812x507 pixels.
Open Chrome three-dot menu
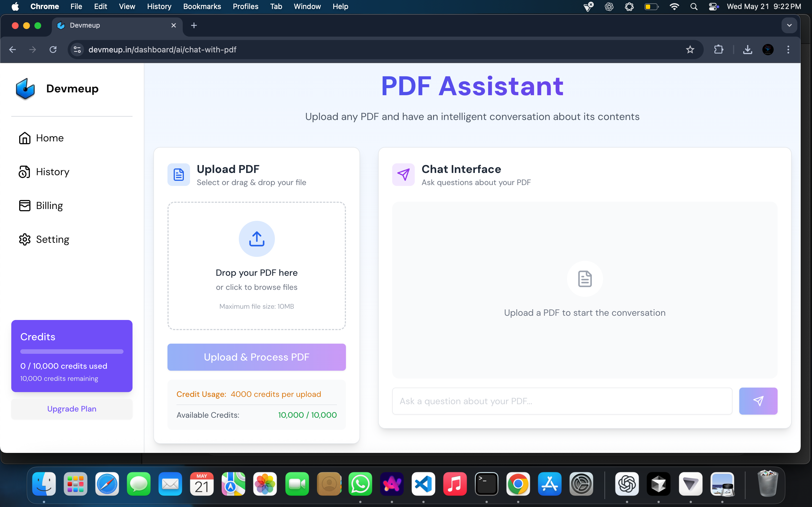click(x=788, y=50)
